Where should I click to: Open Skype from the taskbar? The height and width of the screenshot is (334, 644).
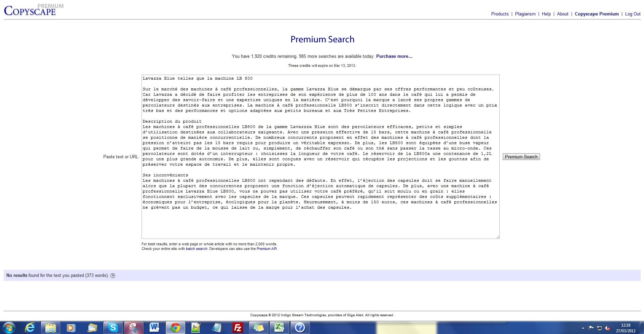tap(113, 327)
